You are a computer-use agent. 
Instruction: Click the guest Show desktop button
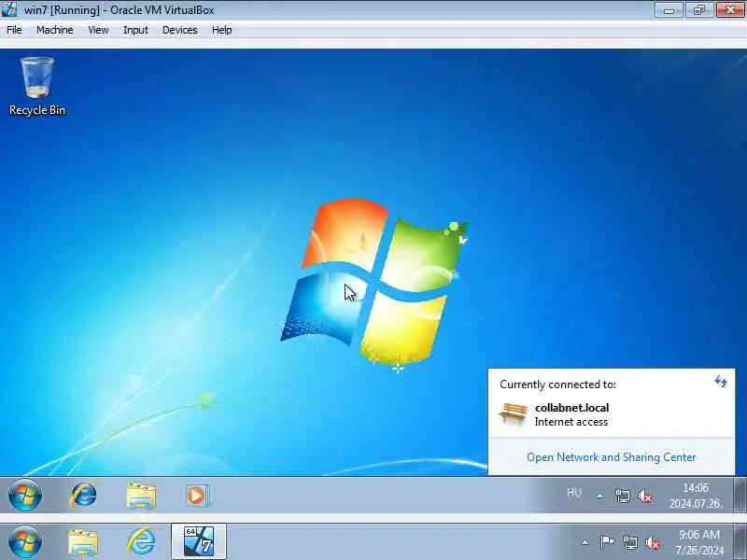740,496
